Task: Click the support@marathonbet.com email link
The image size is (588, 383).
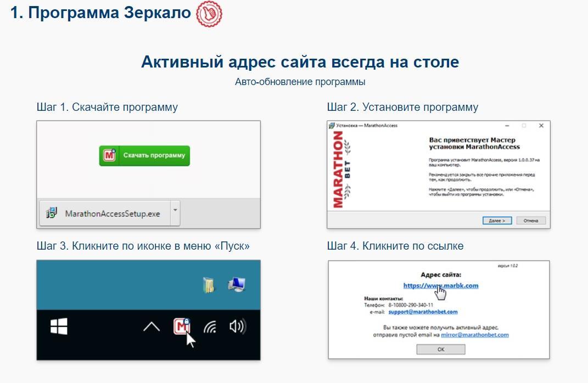Action: point(423,312)
